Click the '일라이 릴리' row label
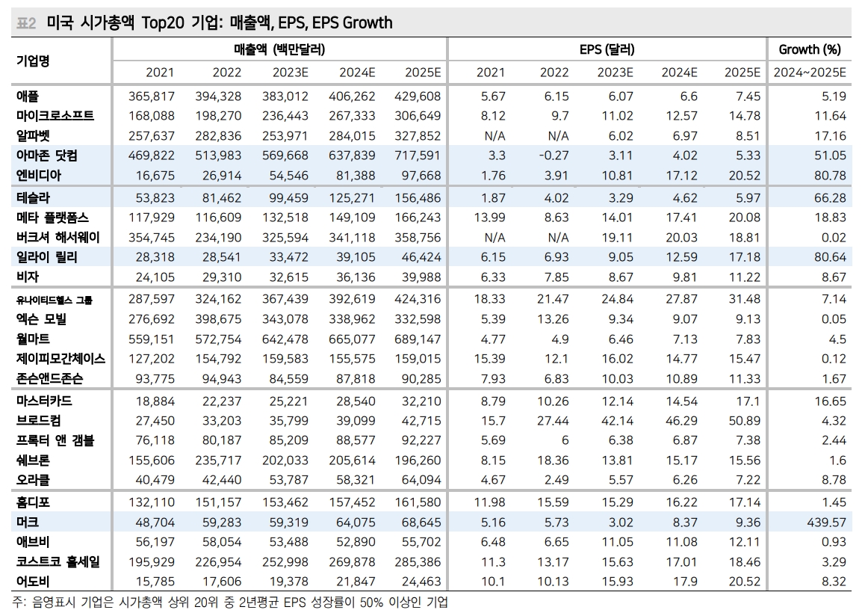This screenshot has width=868, height=610. [46, 258]
